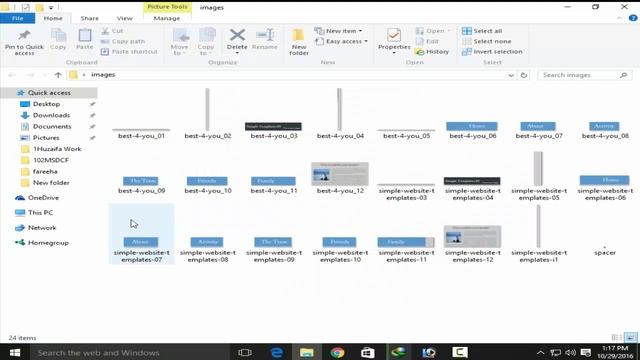This screenshot has width=640, height=360.
Task: Select Network in navigation pane
Action: (42, 228)
